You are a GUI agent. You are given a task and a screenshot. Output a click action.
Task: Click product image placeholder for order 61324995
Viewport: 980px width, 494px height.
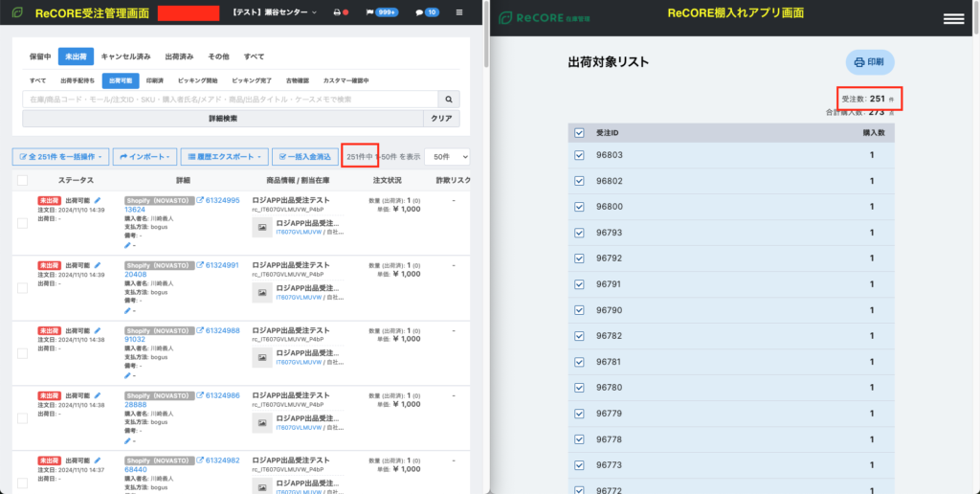262,228
